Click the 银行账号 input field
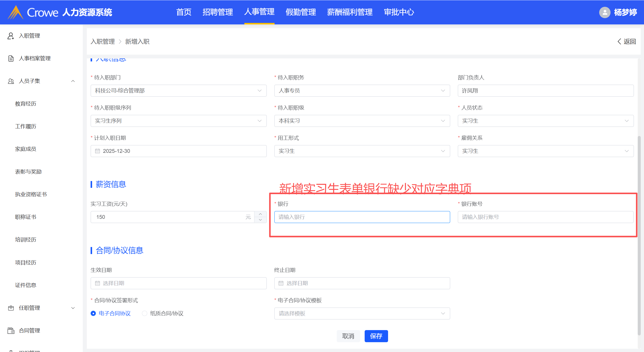This screenshot has width=644, height=352. (x=545, y=217)
